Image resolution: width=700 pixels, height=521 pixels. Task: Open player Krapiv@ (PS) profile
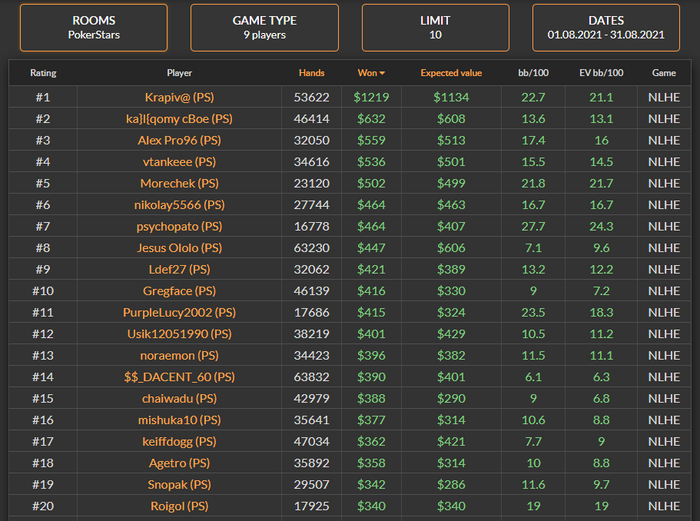click(179, 97)
